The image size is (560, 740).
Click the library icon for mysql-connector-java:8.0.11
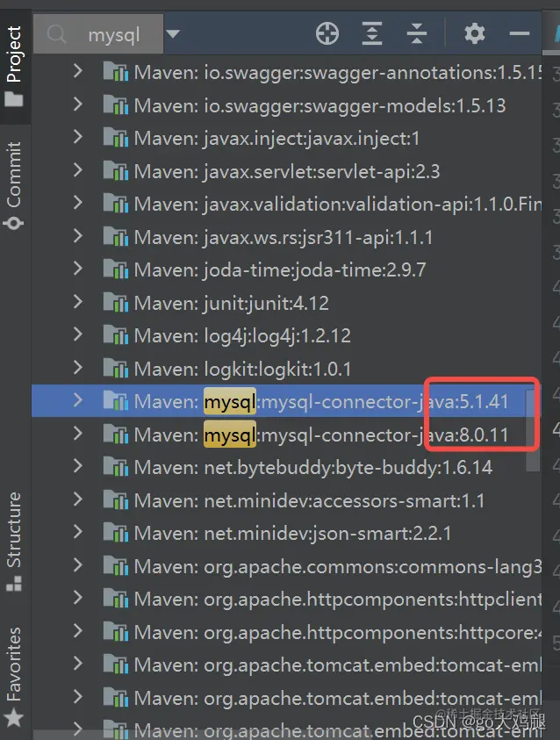(116, 434)
